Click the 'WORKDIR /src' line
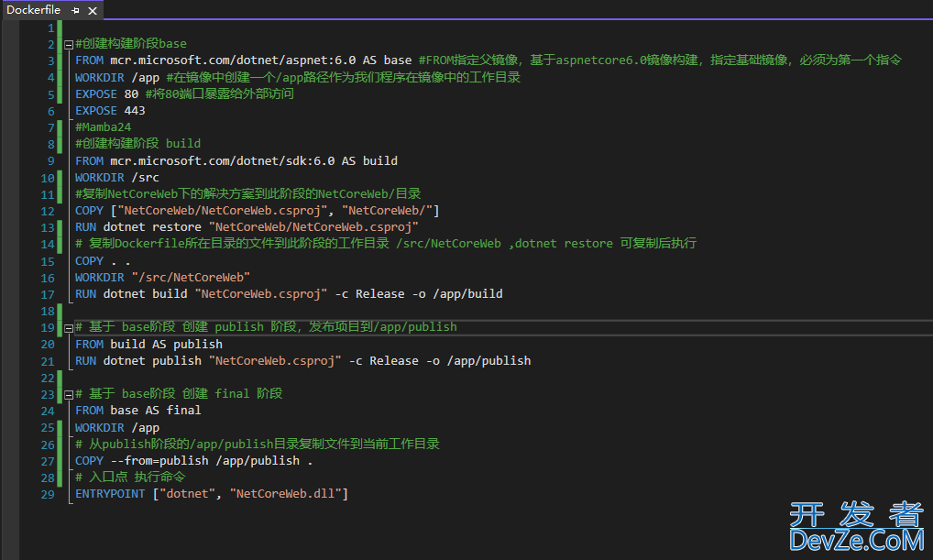The height and width of the screenshot is (560, 933). tap(117, 177)
